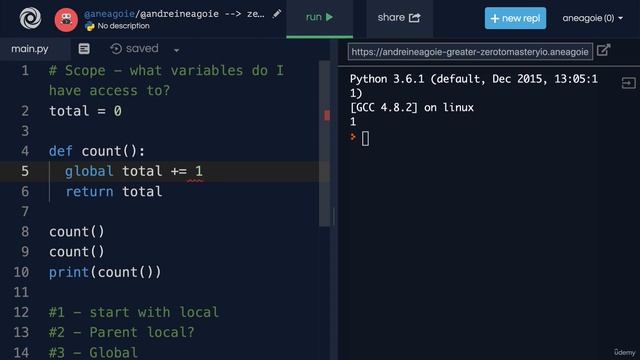640x360 pixels.
Task: Click the underlined '1' error on line 5
Action: [x=199, y=171]
